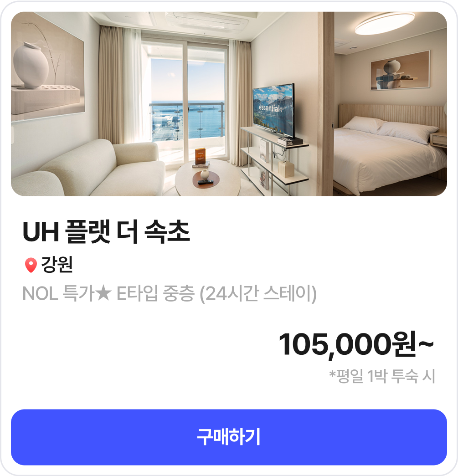Click the ocean view window in photo
Image resolution: width=458 pixels, height=476 pixels.
pos(187,100)
